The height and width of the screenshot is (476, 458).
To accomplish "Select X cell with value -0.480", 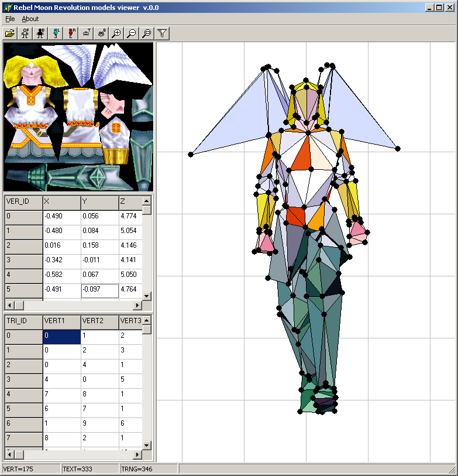I will click(62, 232).
